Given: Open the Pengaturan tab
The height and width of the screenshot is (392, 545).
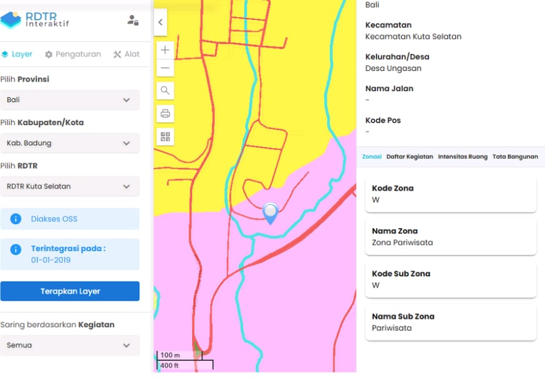Looking at the screenshot, I should [x=73, y=54].
